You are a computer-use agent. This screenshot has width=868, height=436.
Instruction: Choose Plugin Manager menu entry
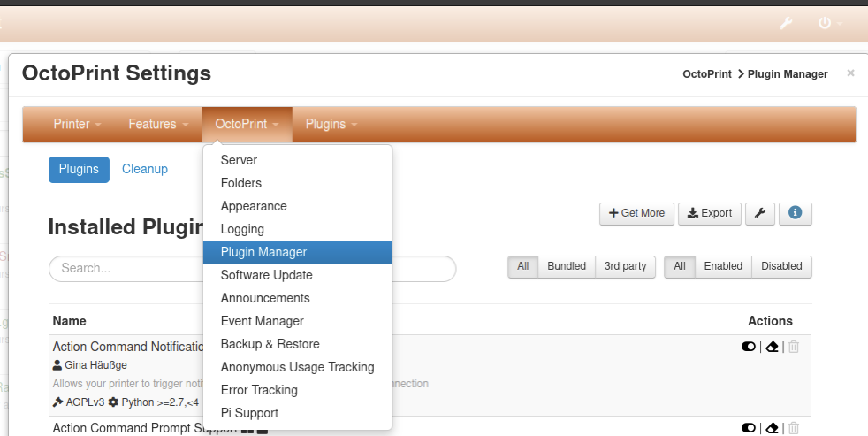click(x=298, y=252)
